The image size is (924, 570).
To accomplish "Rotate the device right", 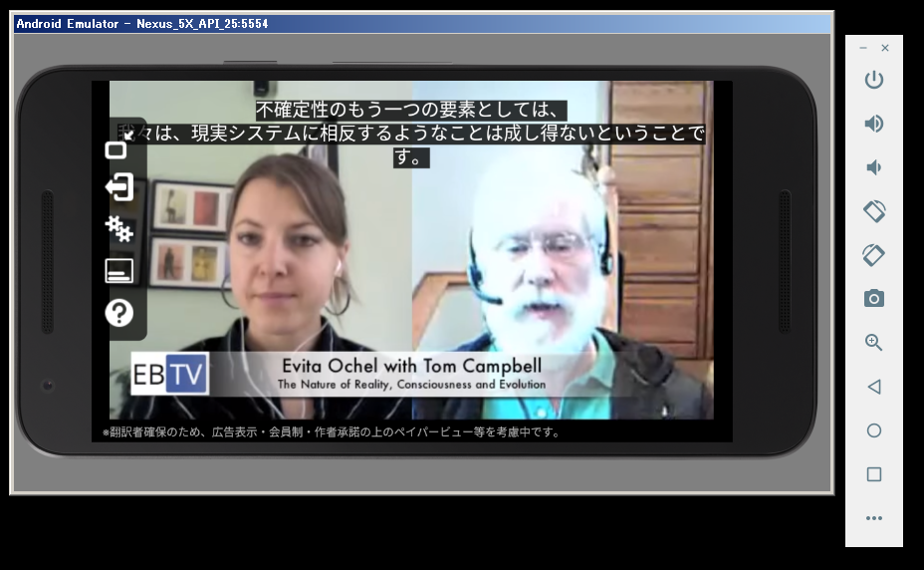I will pos(873,255).
